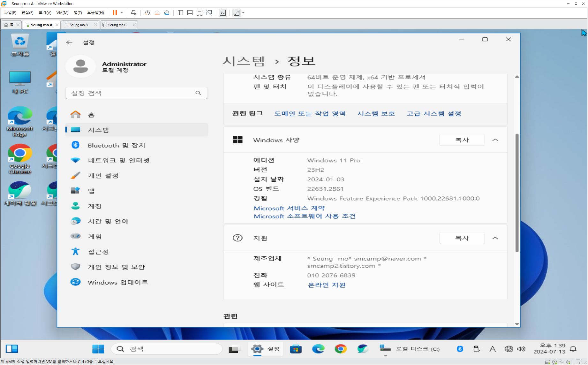Open the 도움말(H) menu
The image size is (588, 365).
[x=95, y=13]
